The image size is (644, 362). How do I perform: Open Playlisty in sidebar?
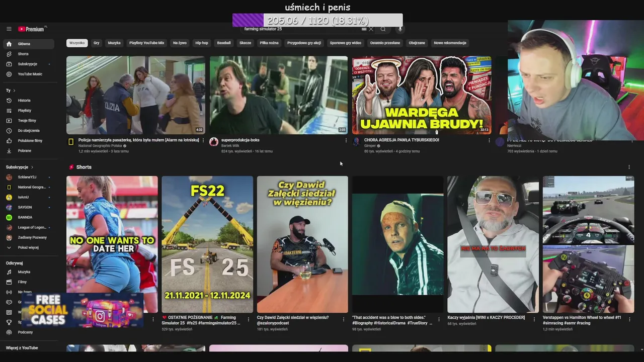pyautogui.click(x=28, y=111)
